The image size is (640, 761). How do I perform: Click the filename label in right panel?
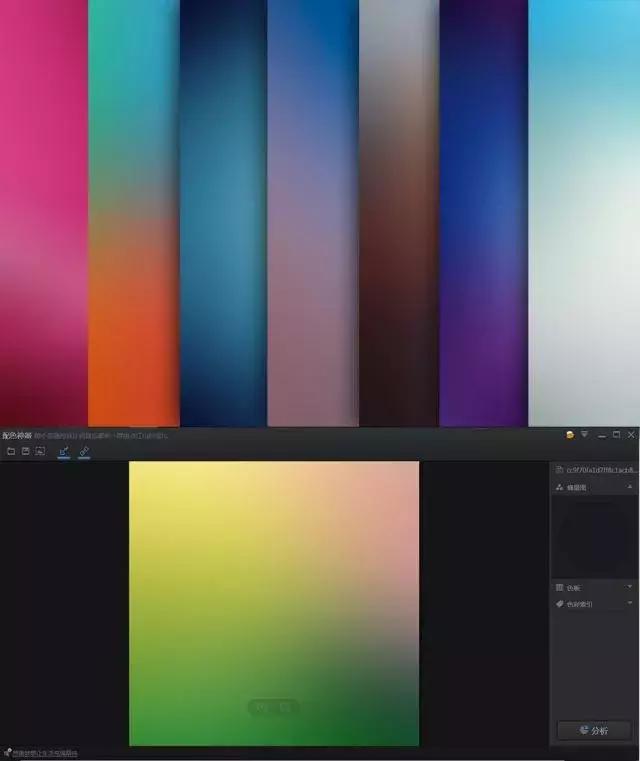coord(601,469)
